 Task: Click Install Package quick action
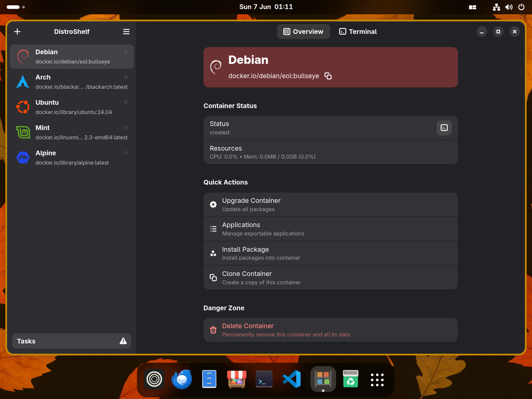[x=331, y=253]
